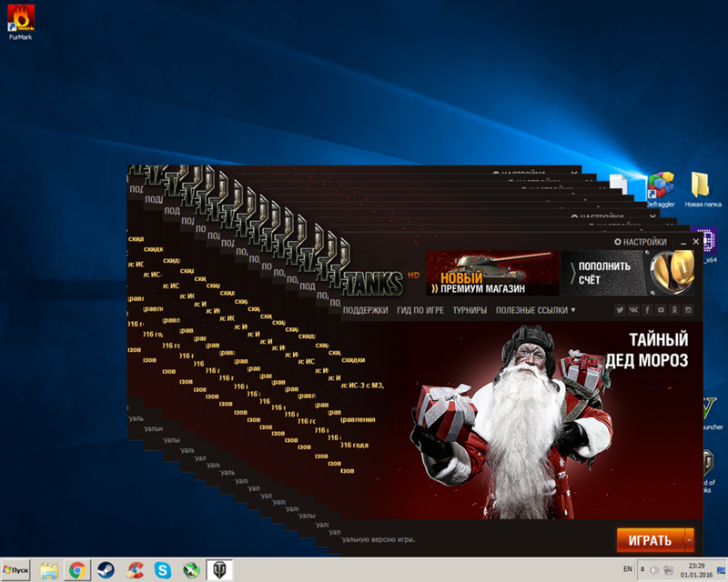
Task: Click the ПОПОЛНИТЬ СЧЁТ banner
Action: point(627,273)
